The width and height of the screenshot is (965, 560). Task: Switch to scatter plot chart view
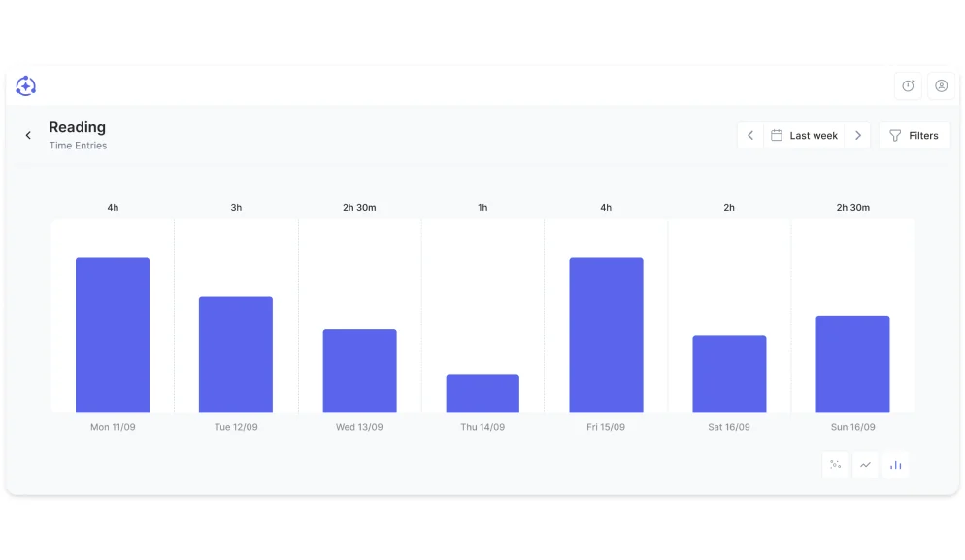click(835, 465)
